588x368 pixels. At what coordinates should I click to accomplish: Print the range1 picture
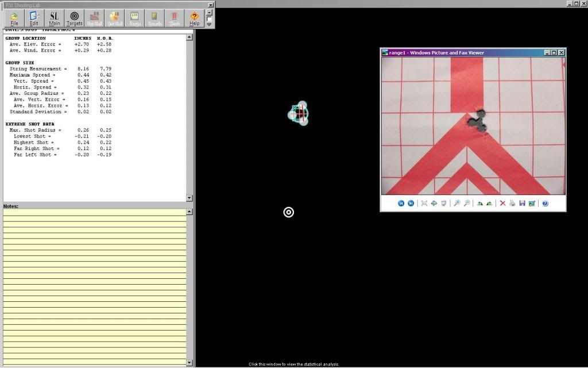click(x=512, y=204)
